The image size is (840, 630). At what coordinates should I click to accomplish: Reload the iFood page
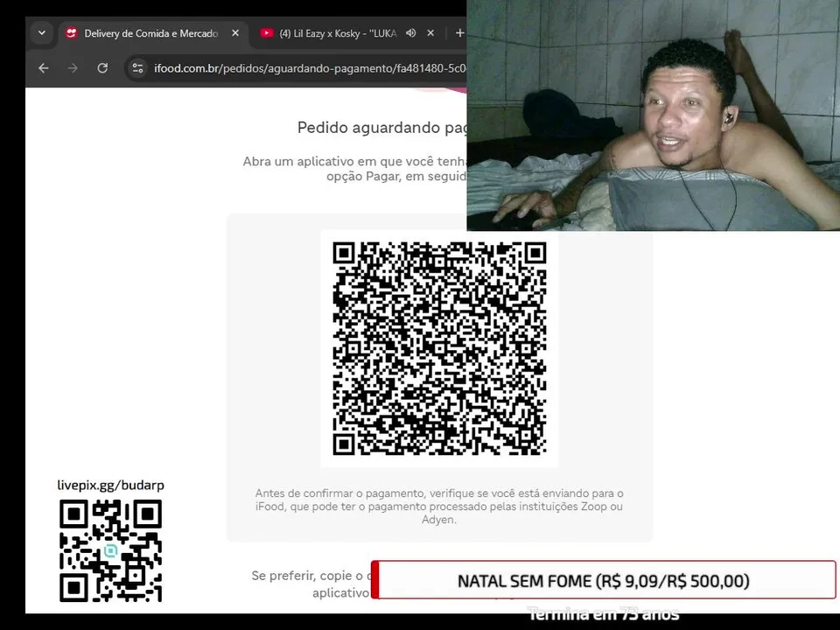[x=102, y=68]
